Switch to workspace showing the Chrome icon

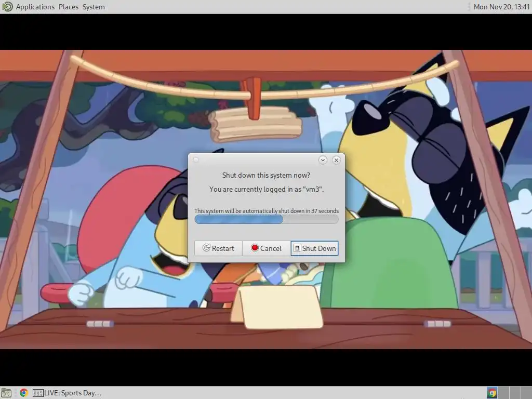492,393
